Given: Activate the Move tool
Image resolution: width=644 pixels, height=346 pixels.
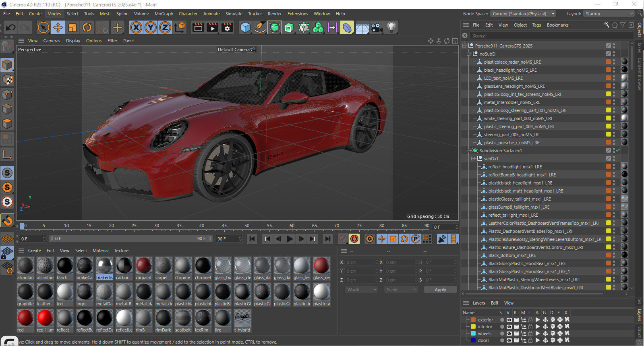Looking at the screenshot, I should click(58, 27).
